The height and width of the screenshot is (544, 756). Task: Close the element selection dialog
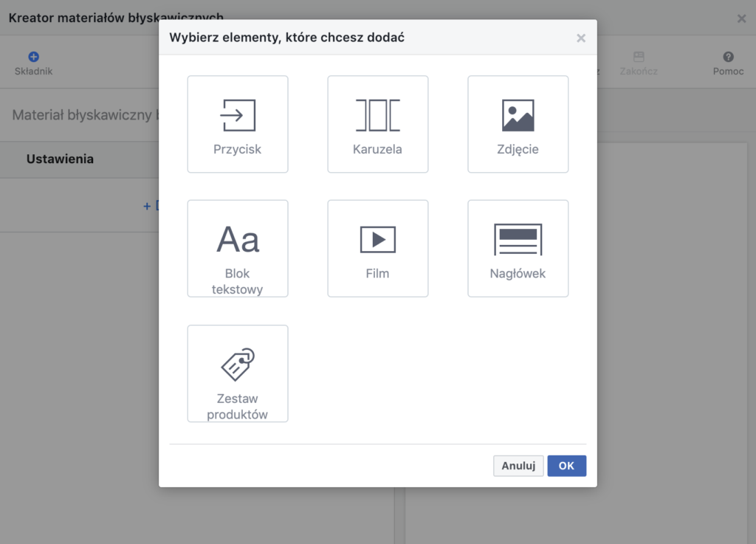[x=581, y=38]
